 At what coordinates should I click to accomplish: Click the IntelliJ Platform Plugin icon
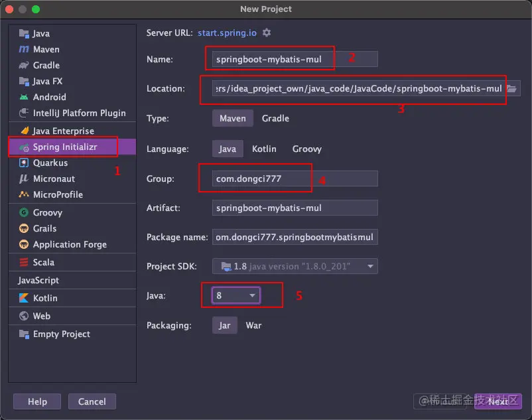click(x=24, y=113)
